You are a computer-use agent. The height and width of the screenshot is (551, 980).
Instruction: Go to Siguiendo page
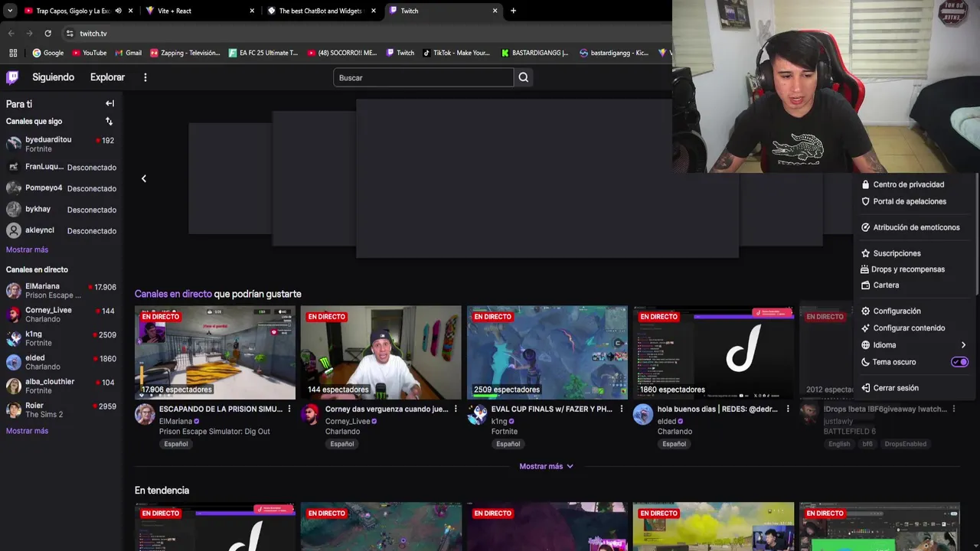point(53,77)
